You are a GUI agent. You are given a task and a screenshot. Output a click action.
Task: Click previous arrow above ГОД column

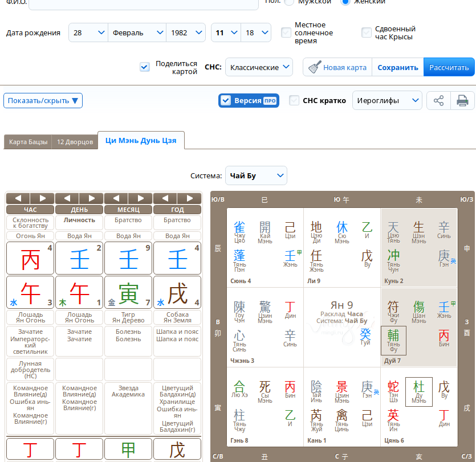click(x=165, y=198)
